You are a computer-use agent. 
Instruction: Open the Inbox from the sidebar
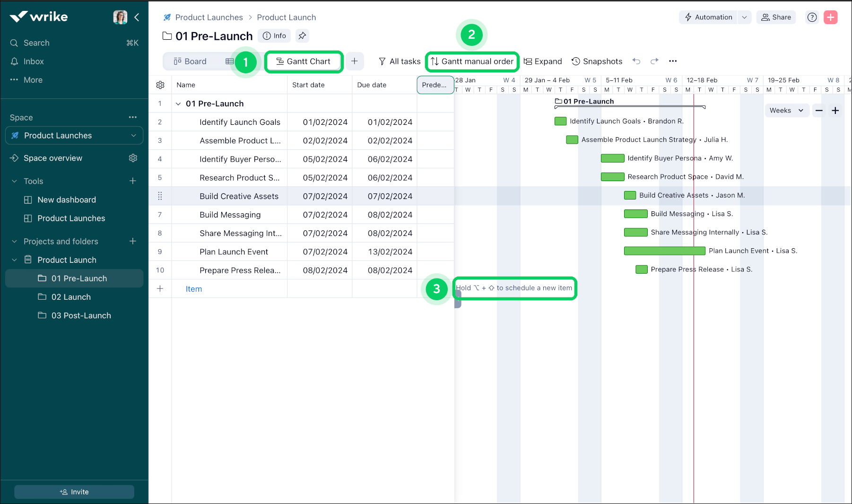click(x=33, y=61)
